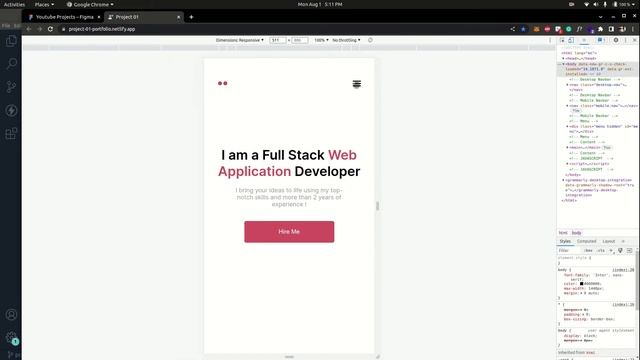The width and height of the screenshot is (640, 360).
Task: Open the Dimensions: Responsive dropdown
Action: pyautogui.click(x=240, y=40)
